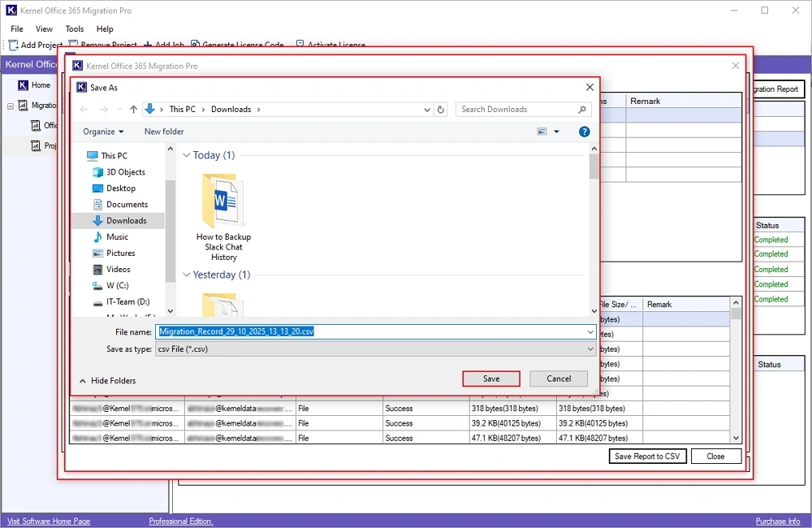The image size is (812, 528).
Task: Open the Help menu
Action: (x=105, y=29)
